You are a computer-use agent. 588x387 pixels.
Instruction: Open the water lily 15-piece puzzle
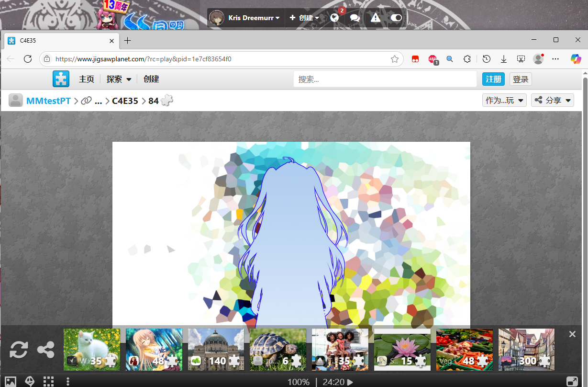point(402,350)
